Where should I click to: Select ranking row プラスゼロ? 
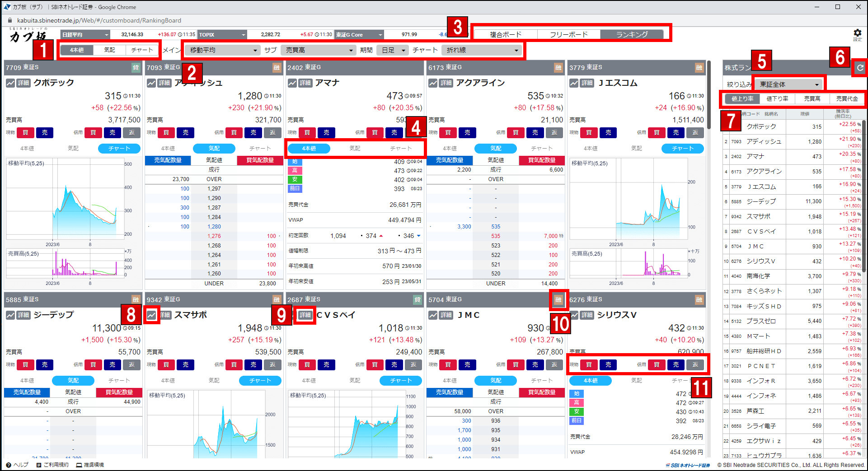[x=793, y=322]
